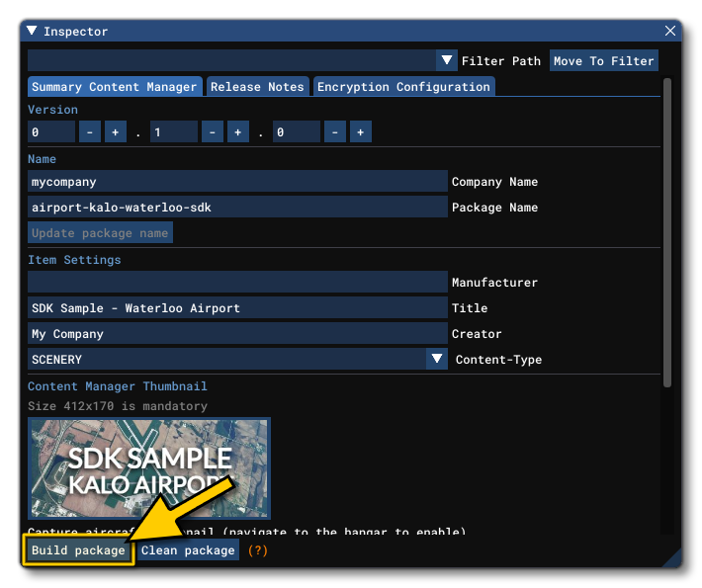Switch to the Release Notes tab
This screenshot has height=588, width=702.
pyautogui.click(x=257, y=87)
